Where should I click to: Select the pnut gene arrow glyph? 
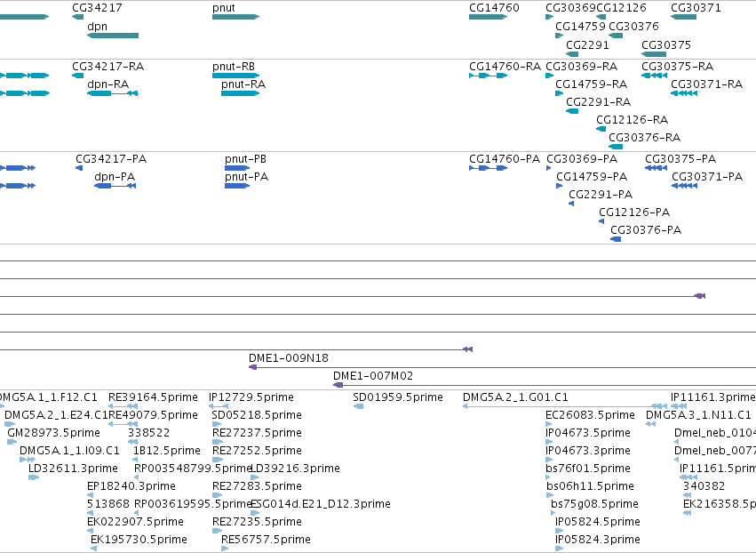(x=235, y=17)
